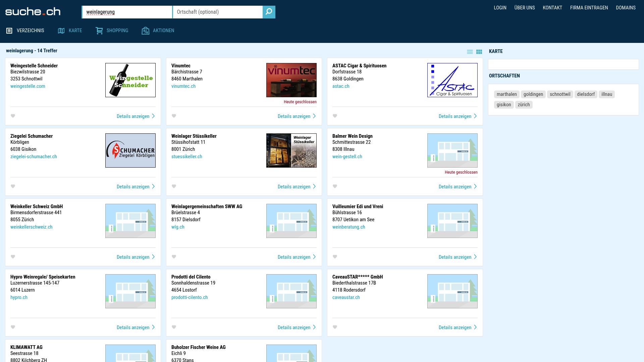Switch to grid view layout icon
The height and width of the screenshot is (362, 644).
click(479, 52)
